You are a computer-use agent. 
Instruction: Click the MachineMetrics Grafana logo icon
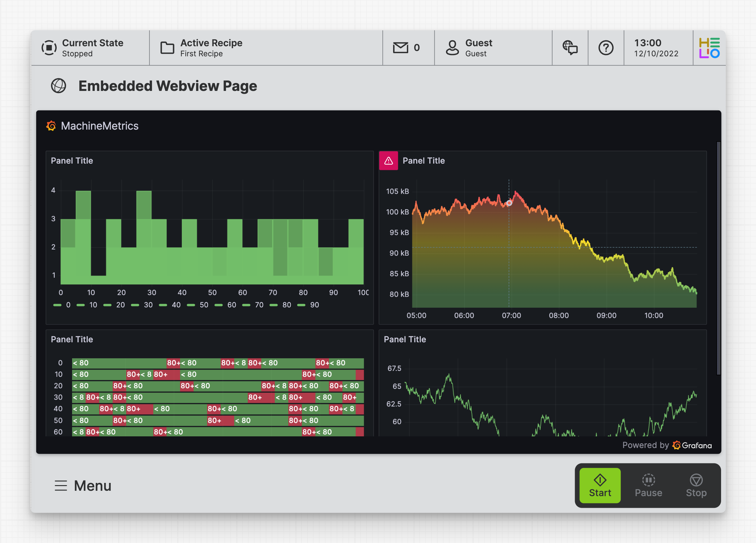click(51, 126)
